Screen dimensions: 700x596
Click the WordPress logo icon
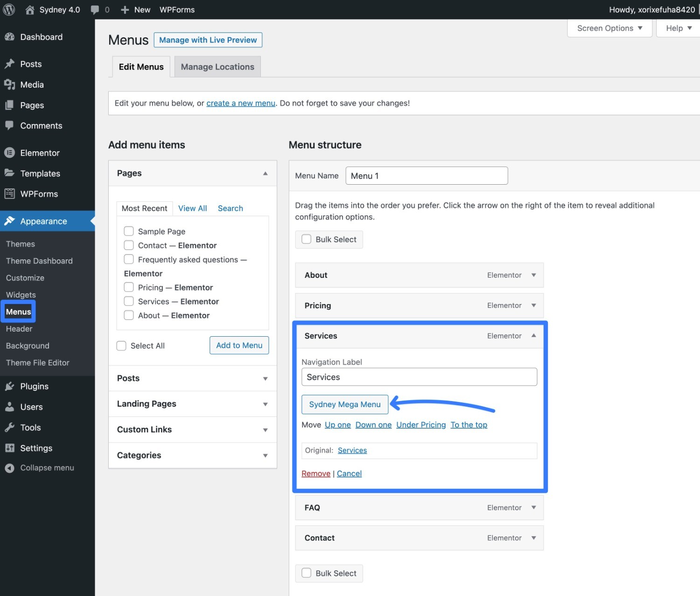[9, 9]
